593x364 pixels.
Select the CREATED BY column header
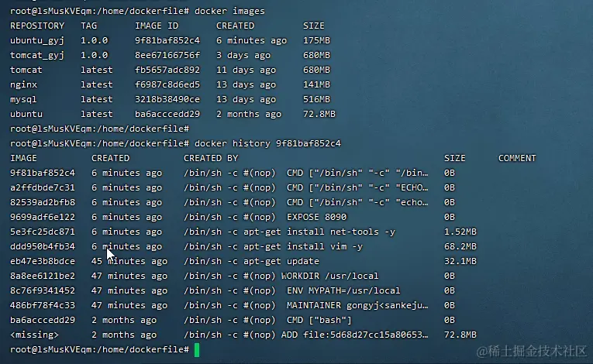211,158
